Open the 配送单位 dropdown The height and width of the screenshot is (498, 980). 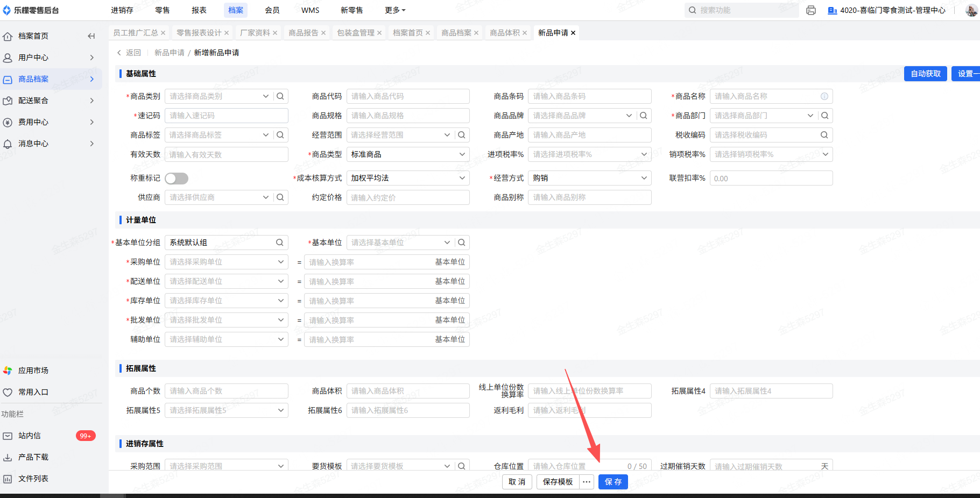click(227, 281)
